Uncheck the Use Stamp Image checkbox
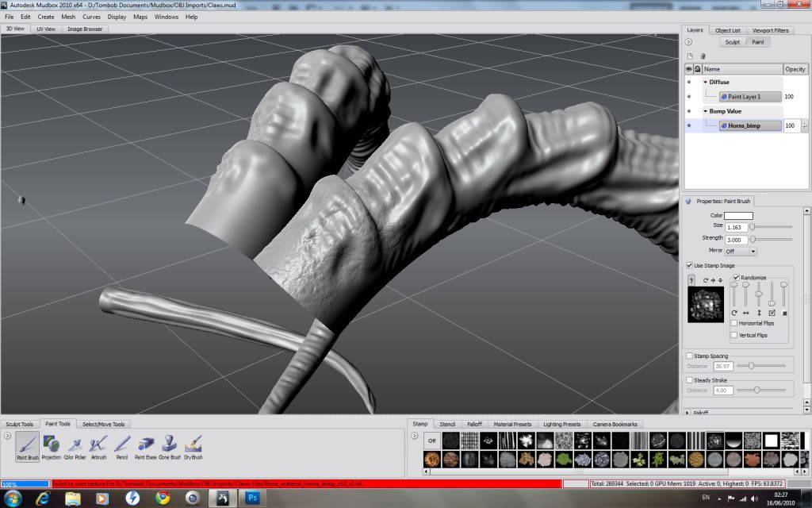Screen dimensions: 812x508 (689, 265)
